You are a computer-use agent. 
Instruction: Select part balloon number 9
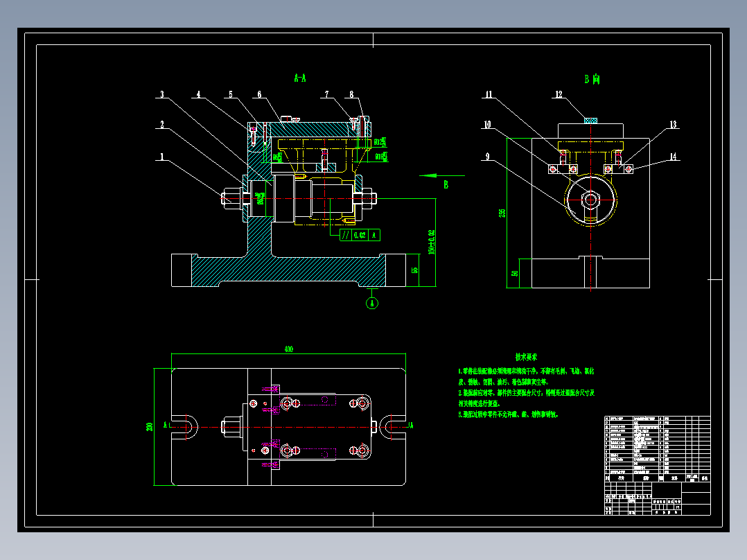[x=487, y=157]
